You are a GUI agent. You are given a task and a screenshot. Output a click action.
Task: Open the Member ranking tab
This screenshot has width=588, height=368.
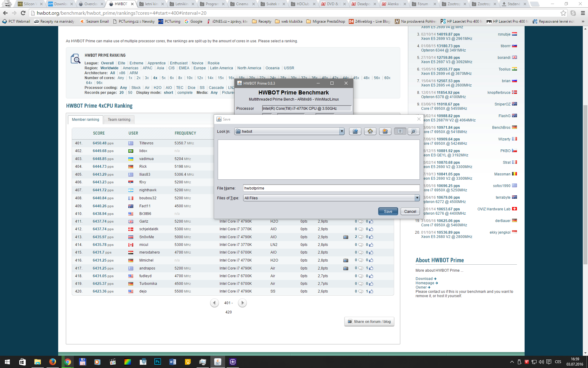(x=85, y=120)
